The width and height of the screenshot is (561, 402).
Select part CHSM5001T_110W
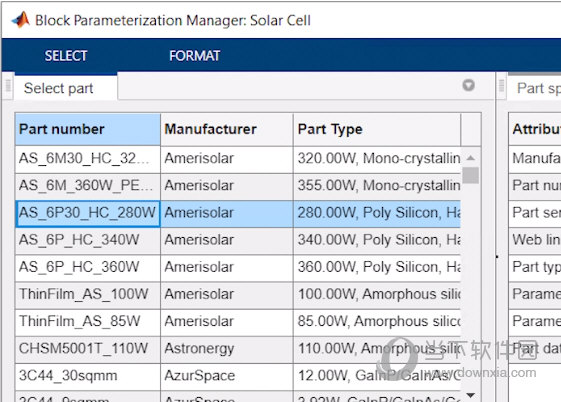(x=88, y=349)
